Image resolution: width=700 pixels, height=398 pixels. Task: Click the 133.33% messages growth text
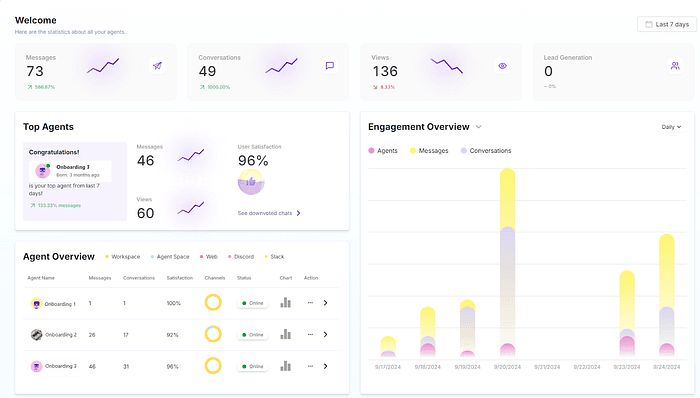(x=56, y=206)
